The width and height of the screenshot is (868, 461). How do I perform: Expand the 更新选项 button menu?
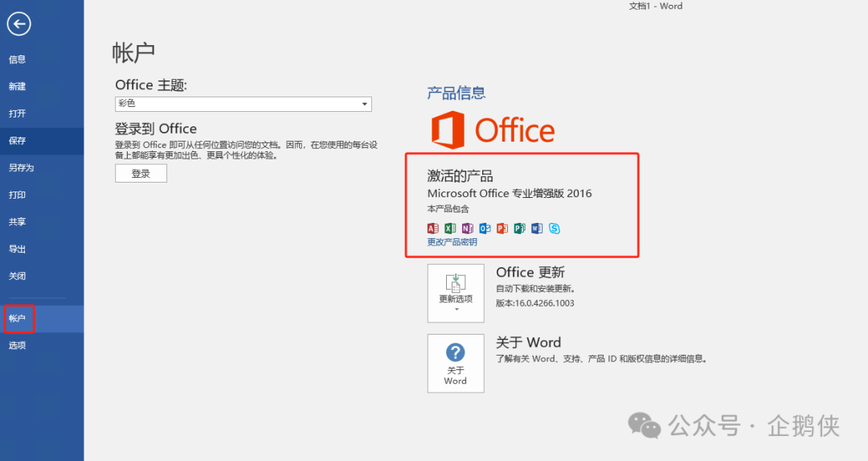click(x=456, y=293)
